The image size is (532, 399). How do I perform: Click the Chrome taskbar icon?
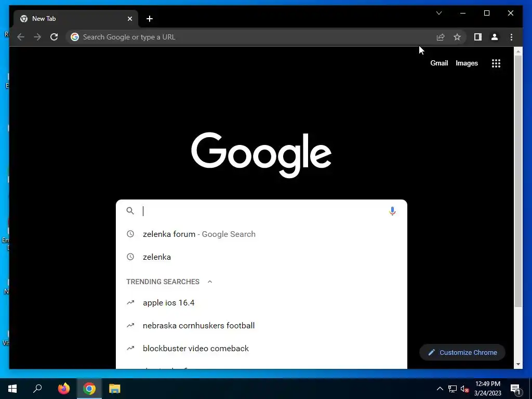pyautogui.click(x=89, y=389)
